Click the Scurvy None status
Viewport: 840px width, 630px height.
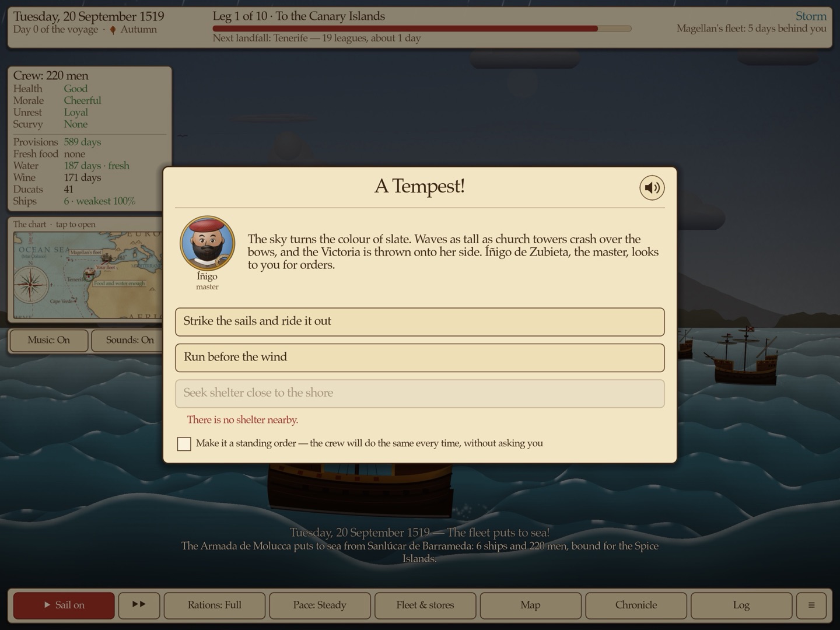pyautogui.click(x=76, y=124)
